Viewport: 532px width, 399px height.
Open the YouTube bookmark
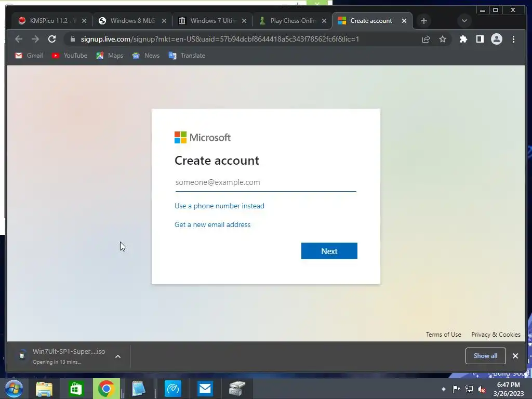[70, 55]
